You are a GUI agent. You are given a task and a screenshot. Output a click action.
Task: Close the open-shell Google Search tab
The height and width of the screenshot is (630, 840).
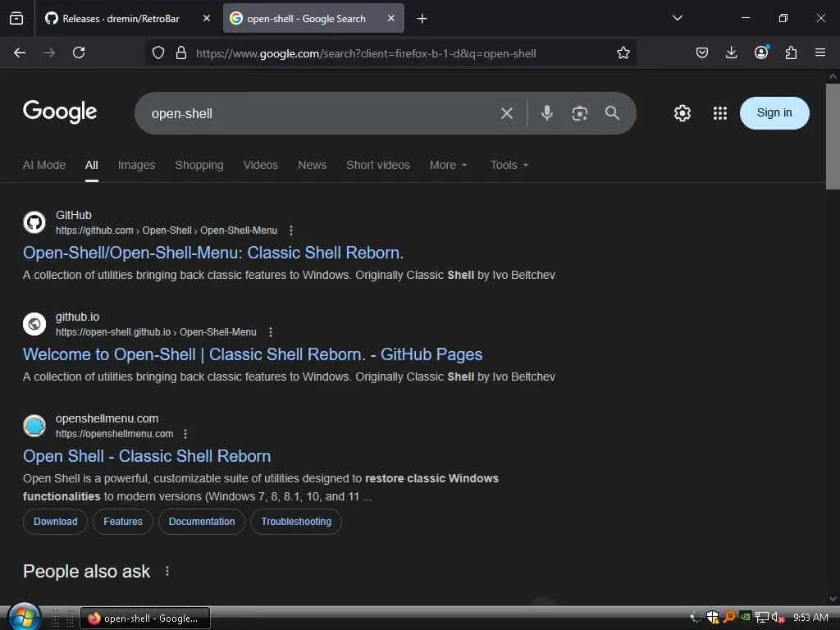tap(391, 18)
